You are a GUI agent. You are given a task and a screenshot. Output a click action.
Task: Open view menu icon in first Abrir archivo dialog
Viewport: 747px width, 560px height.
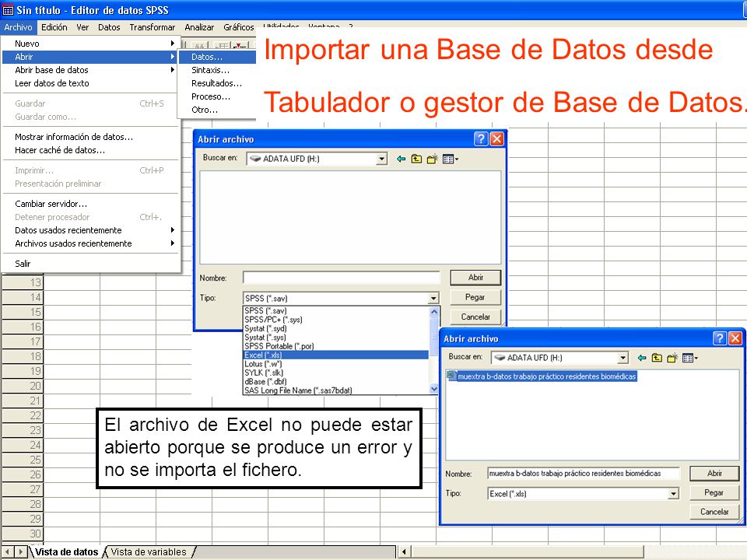[451, 159]
